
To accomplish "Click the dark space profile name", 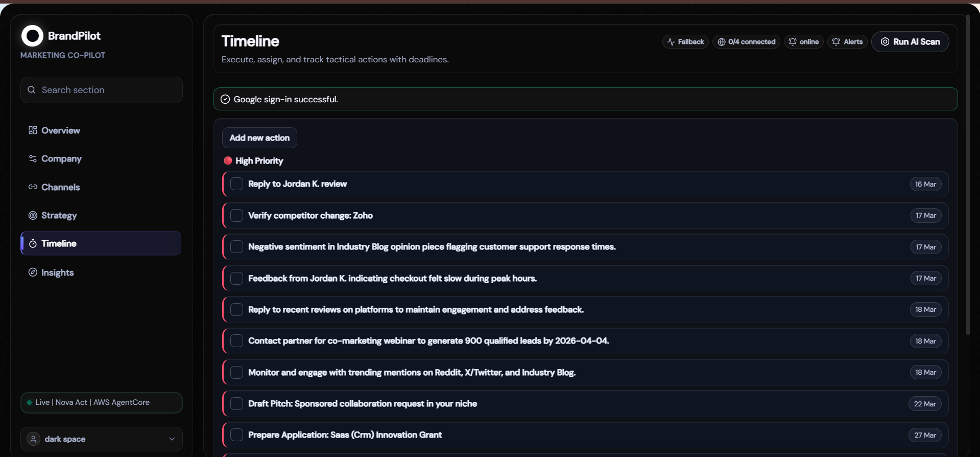I will click(65, 439).
